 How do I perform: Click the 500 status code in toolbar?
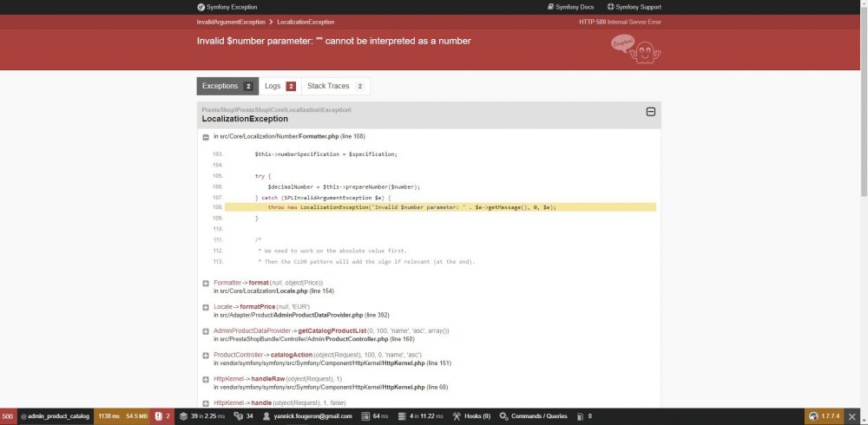click(x=8, y=416)
